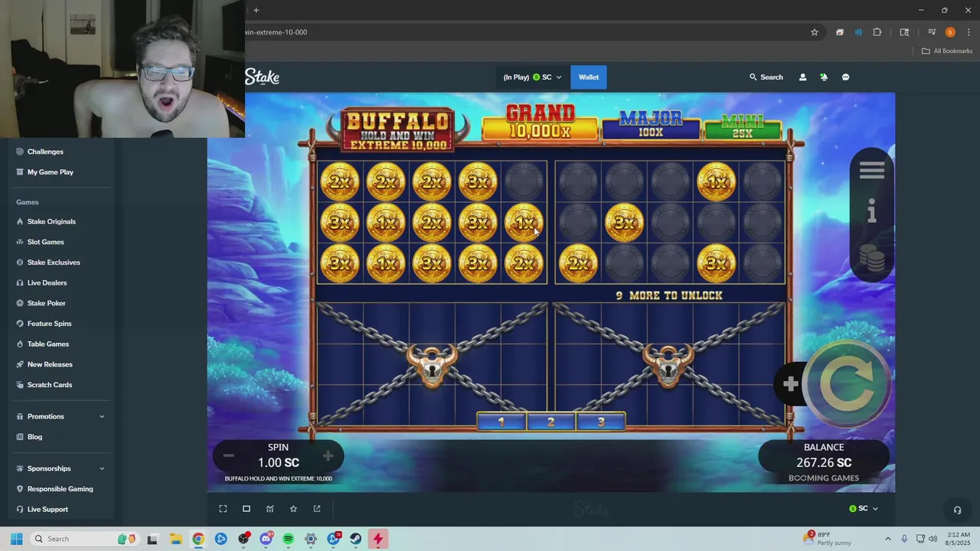This screenshot has height=551, width=980.
Task: Select grid indicator 2
Action: click(x=550, y=422)
